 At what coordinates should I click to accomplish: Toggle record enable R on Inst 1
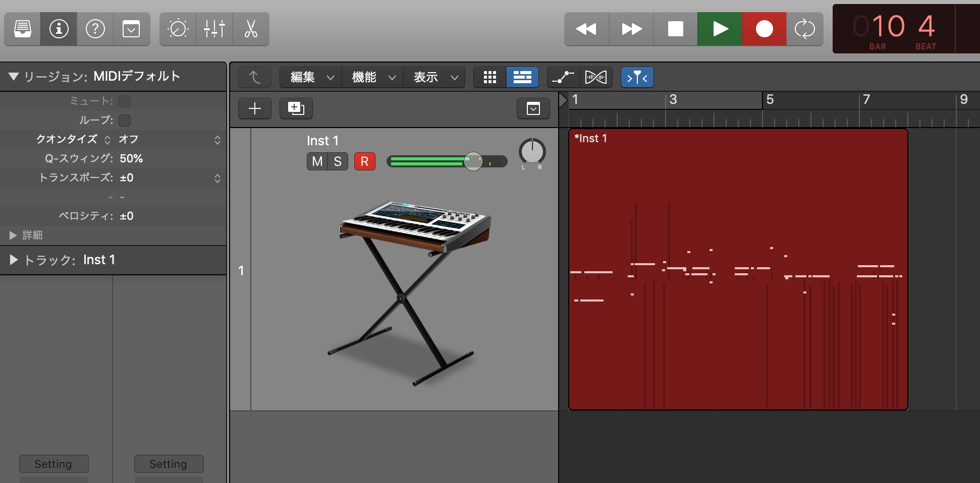coord(364,161)
